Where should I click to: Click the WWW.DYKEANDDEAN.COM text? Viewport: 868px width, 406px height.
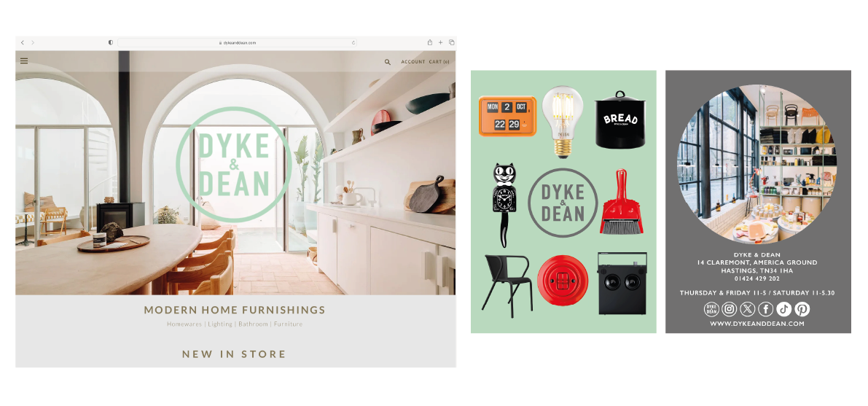pos(756,324)
